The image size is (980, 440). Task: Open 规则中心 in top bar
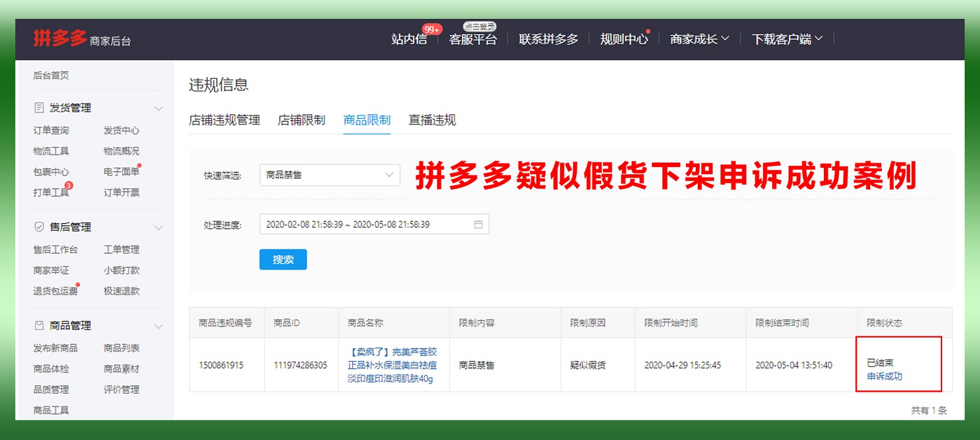pos(624,39)
